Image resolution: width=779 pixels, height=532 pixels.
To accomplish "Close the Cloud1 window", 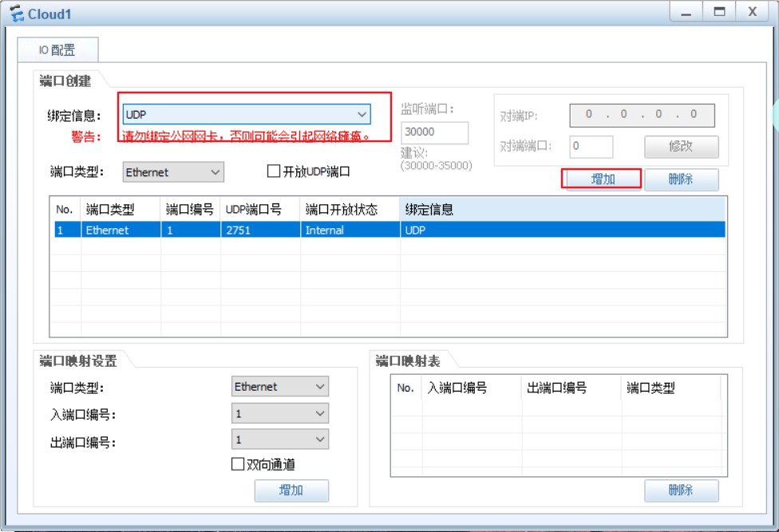I will (753, 11).
